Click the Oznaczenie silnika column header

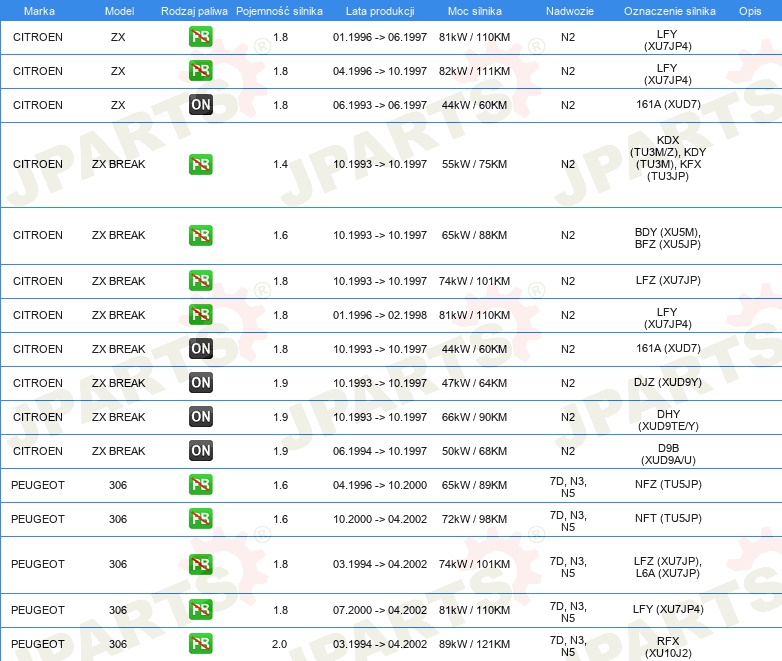[670, 11]
